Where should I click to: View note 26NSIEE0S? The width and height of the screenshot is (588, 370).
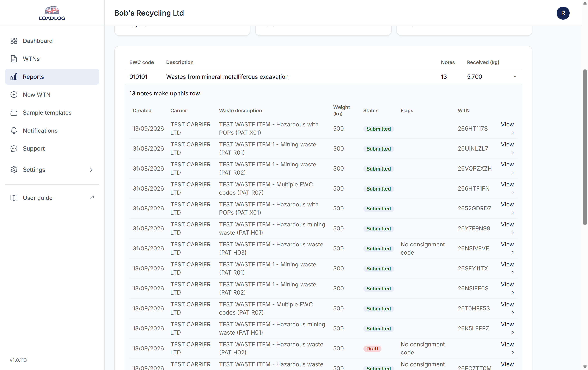tap(507, 288)
